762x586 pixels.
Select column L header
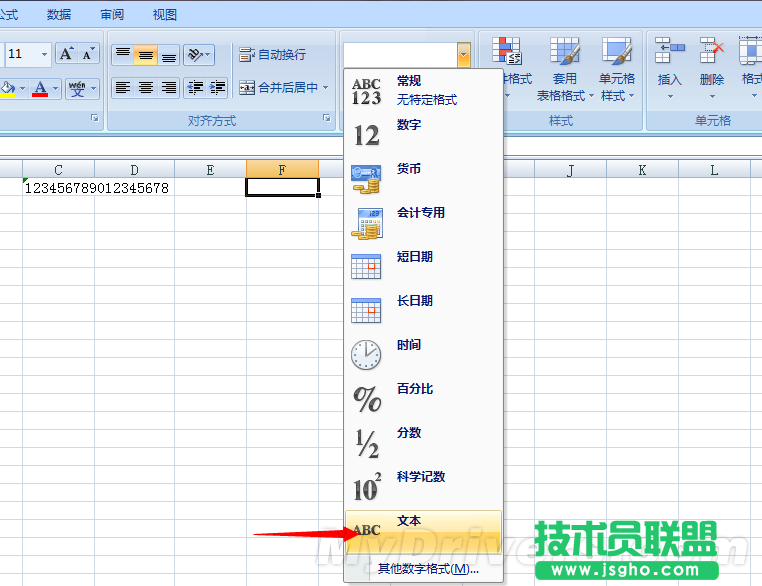714,170
